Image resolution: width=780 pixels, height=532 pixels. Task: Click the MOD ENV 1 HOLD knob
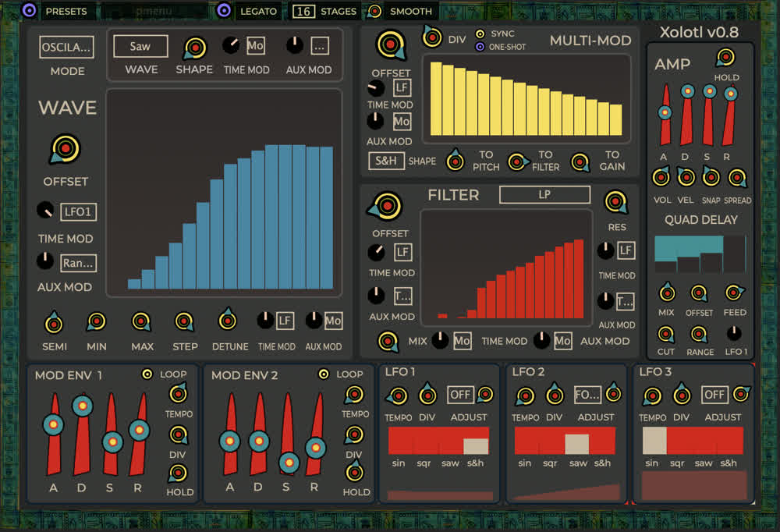tap(178, 473)
